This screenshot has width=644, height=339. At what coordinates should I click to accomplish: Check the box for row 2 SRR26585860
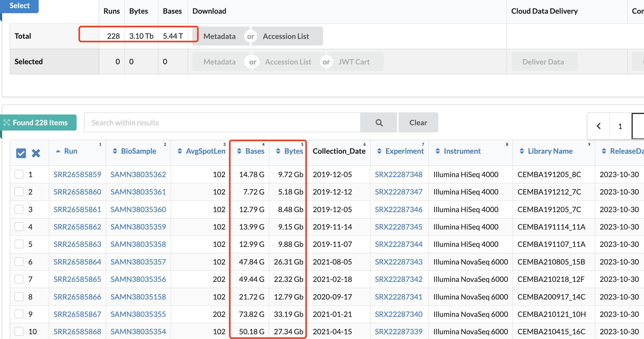[19, 192]
